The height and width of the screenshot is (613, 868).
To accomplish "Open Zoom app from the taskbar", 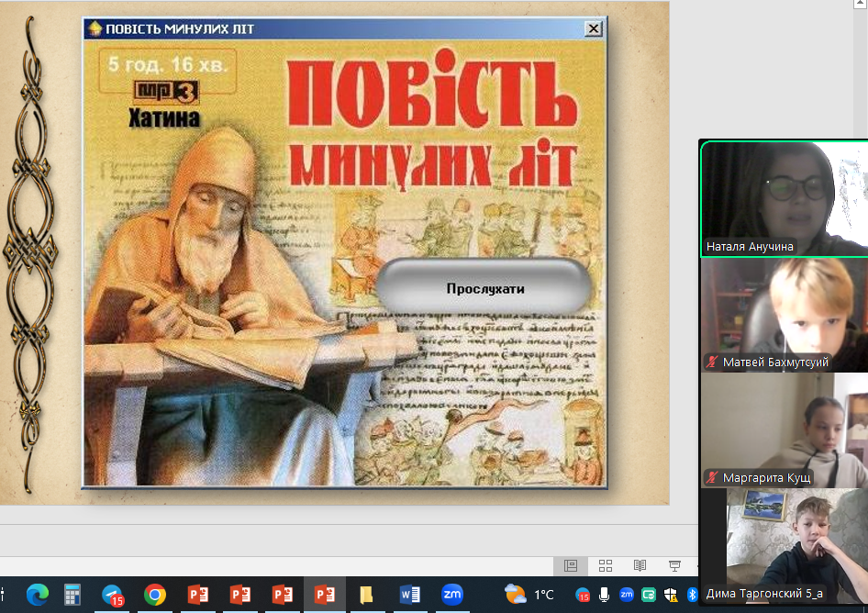I will pyautogui.click(x=451, y=595).
